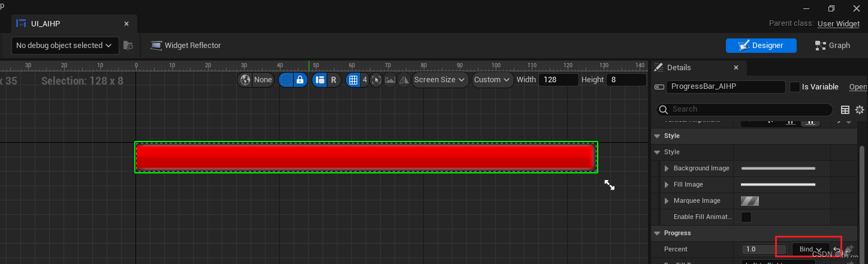Toggle grid snapping icon
The height and width of the screenshot is (264, 868).
(353, 79)
